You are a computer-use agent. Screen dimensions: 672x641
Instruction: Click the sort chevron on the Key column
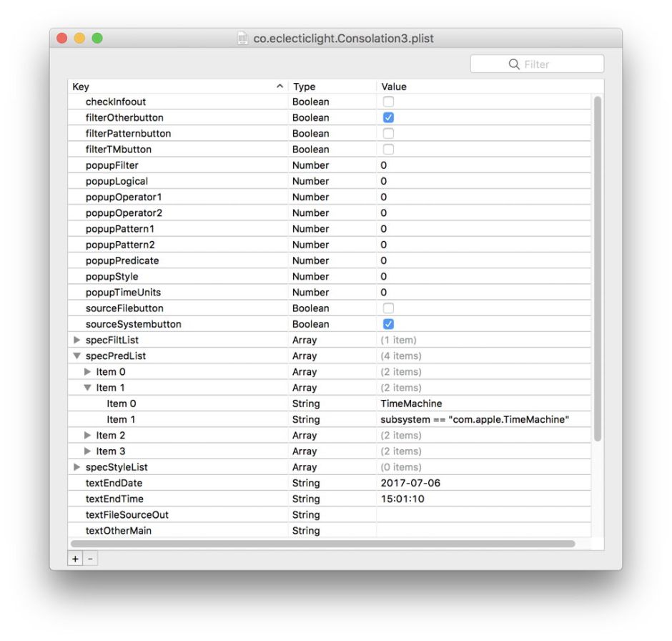(x=279, y=86)
